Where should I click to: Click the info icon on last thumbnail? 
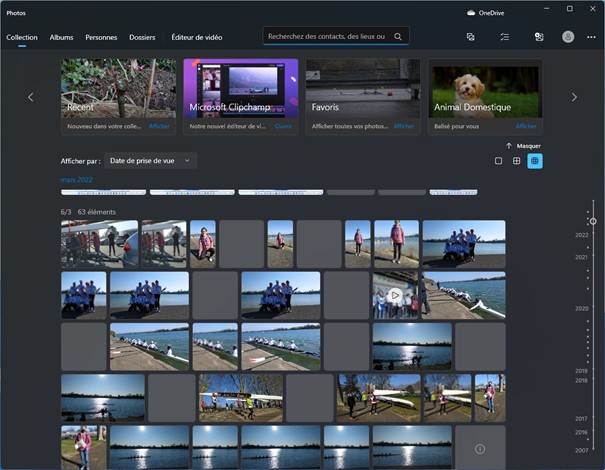click(480, 449)
